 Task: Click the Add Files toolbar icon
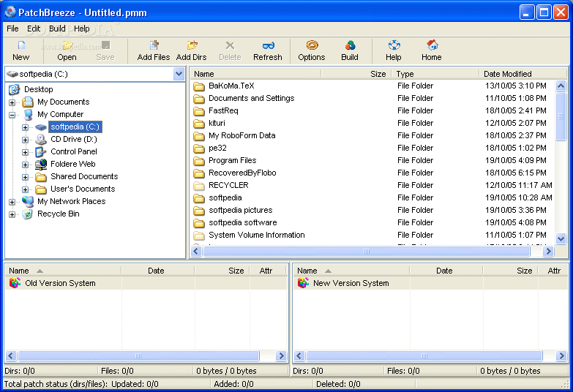154,45
